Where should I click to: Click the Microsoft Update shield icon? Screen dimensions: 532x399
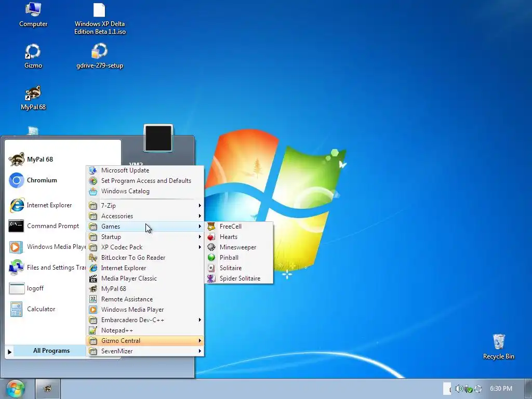click(x=93, y=170)
